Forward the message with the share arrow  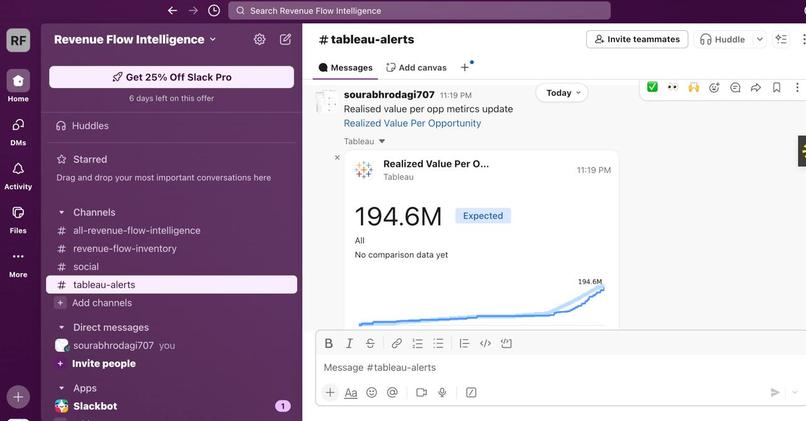click(x=756, y=87)
